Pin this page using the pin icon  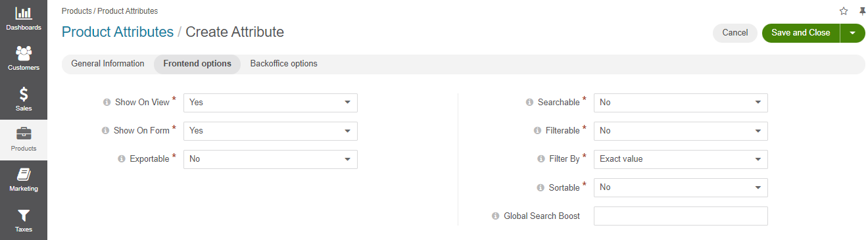(x=862, y=11)
